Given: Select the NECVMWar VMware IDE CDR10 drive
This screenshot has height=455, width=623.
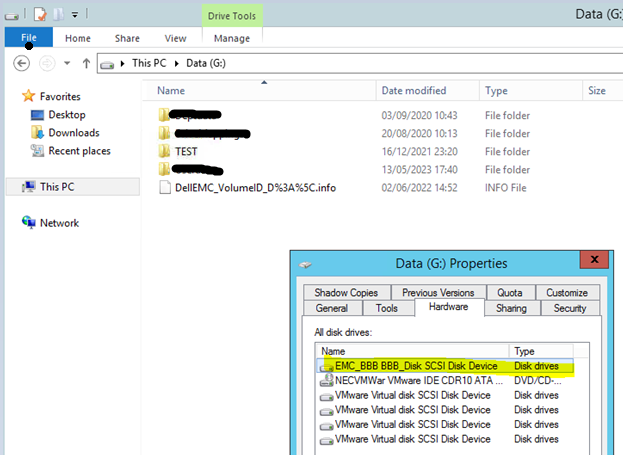Looking at the screenshot, I should click(x=411, y=381).
